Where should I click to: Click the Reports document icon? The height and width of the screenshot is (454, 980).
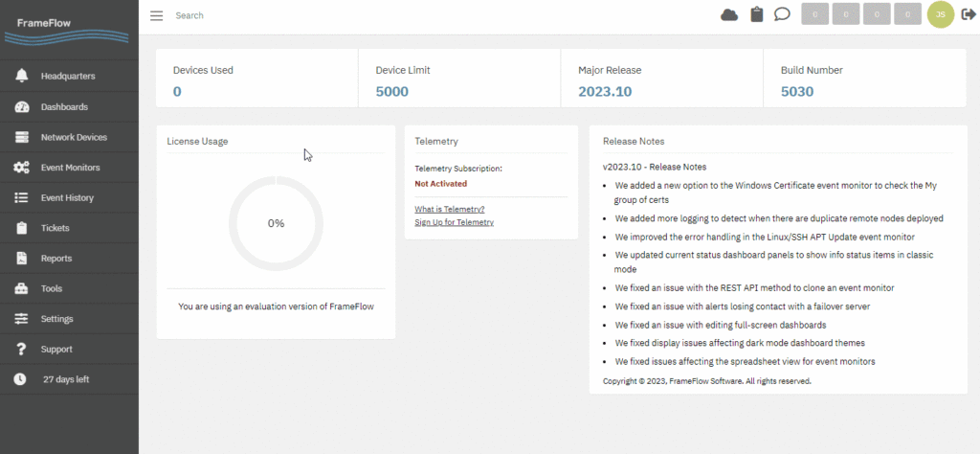[x=22, y=259]
